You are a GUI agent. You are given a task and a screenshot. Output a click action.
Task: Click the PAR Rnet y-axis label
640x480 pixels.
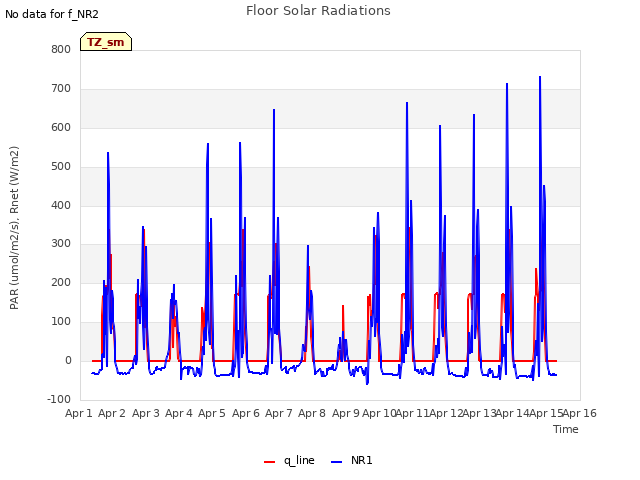point(14,228)
